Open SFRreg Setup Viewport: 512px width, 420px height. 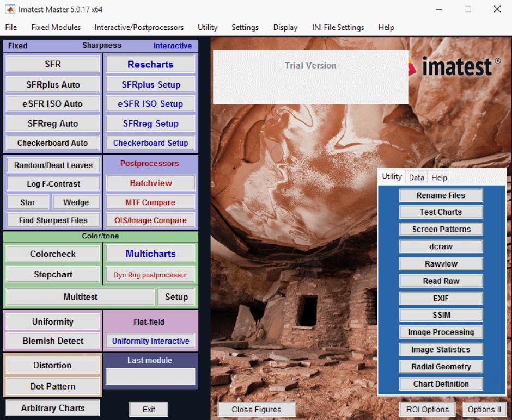point(150,123)
